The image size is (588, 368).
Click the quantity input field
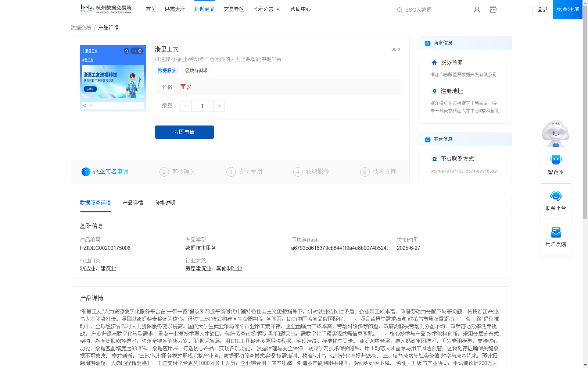click(x=202, y=106)
